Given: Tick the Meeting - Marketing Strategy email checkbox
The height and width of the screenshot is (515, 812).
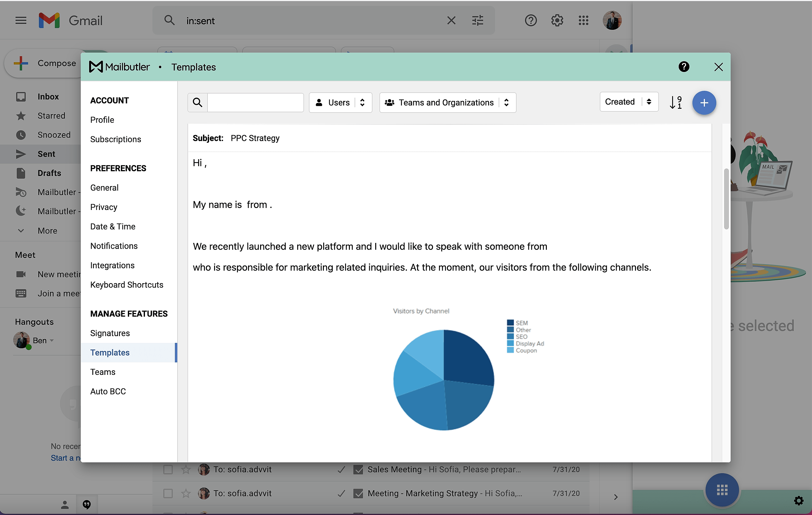Looking at the screenshot, I should [168, 493].
